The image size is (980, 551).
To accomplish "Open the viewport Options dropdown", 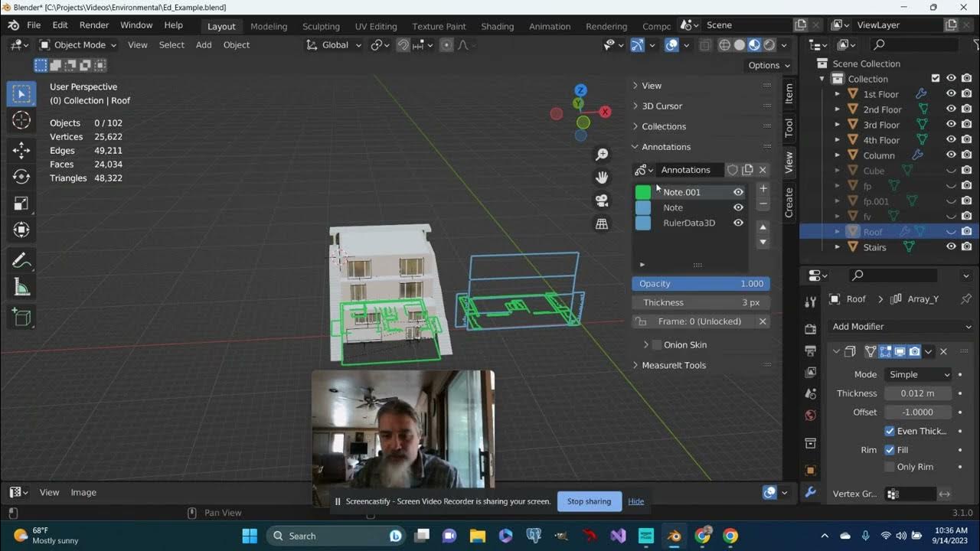I will click(x=769, y=65).
